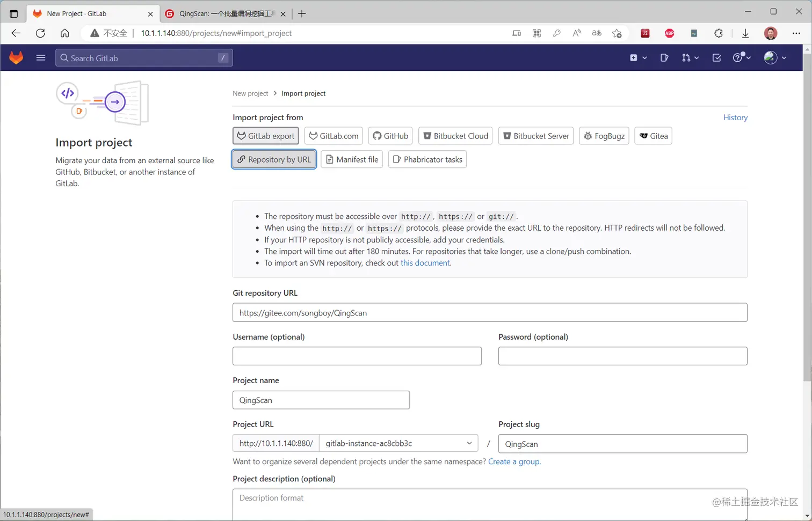Select GitLab.com import option
Viewport: 812px width, 521px height.
(334, 136)
